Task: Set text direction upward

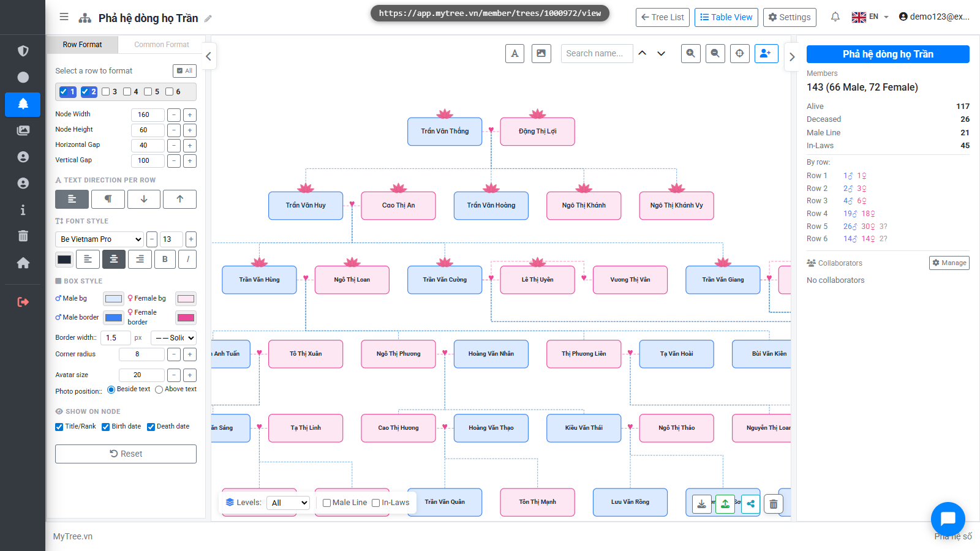Action: (x=179, y=199)
